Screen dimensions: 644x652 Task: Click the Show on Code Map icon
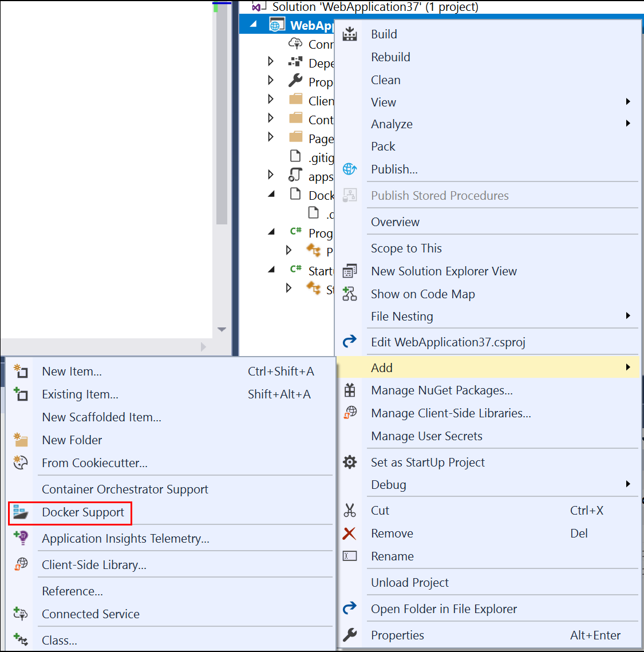point(350,293)
